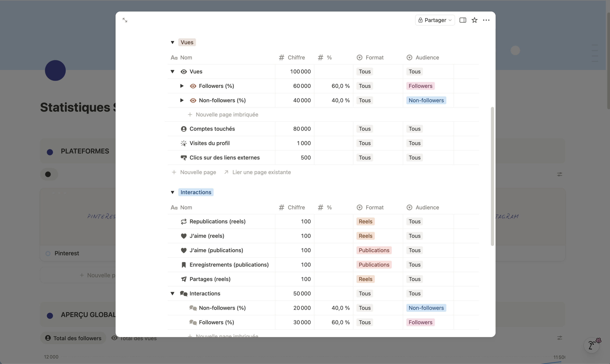Open Format column header in Vues table
Image resolution: width=610 pixels, height=364 pixels.
[378, 58]
